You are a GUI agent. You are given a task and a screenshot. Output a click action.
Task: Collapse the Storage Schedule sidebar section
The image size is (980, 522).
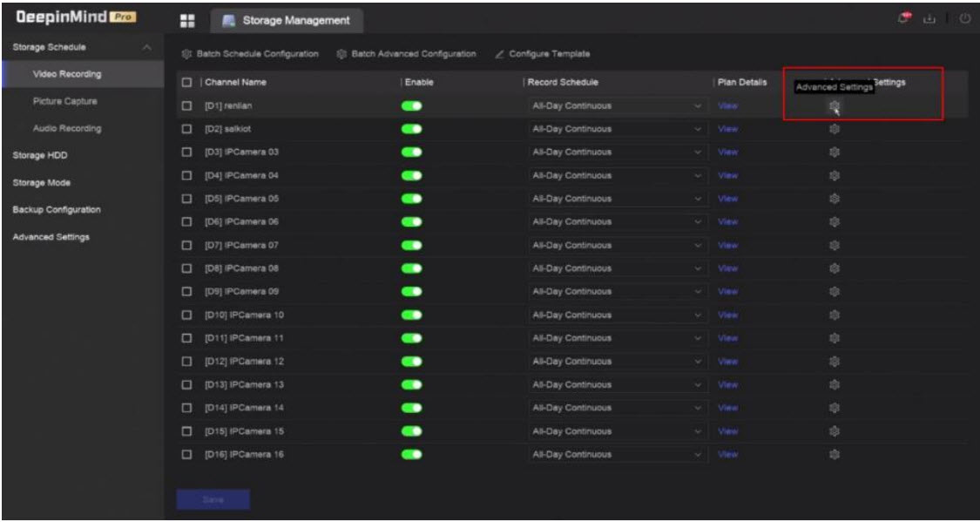pos(147,46)
